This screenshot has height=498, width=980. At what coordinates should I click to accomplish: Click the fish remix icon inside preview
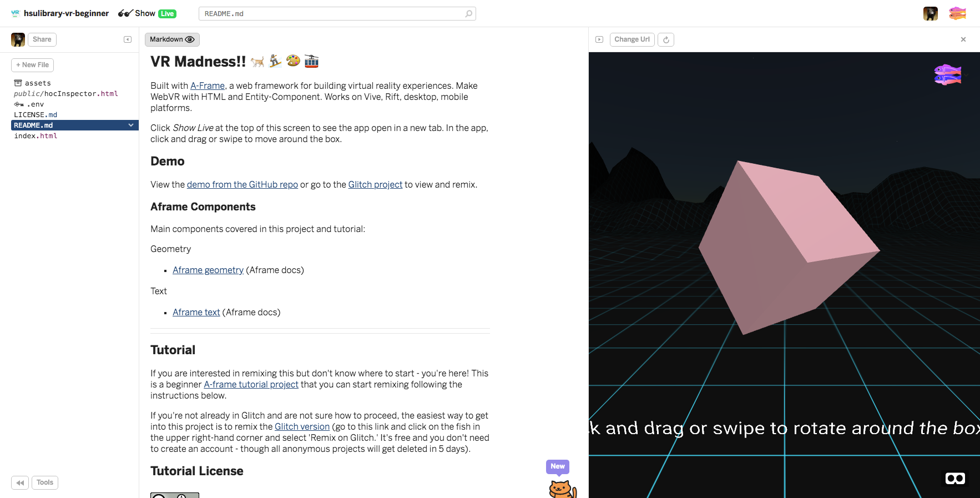(x=948, y=74)
